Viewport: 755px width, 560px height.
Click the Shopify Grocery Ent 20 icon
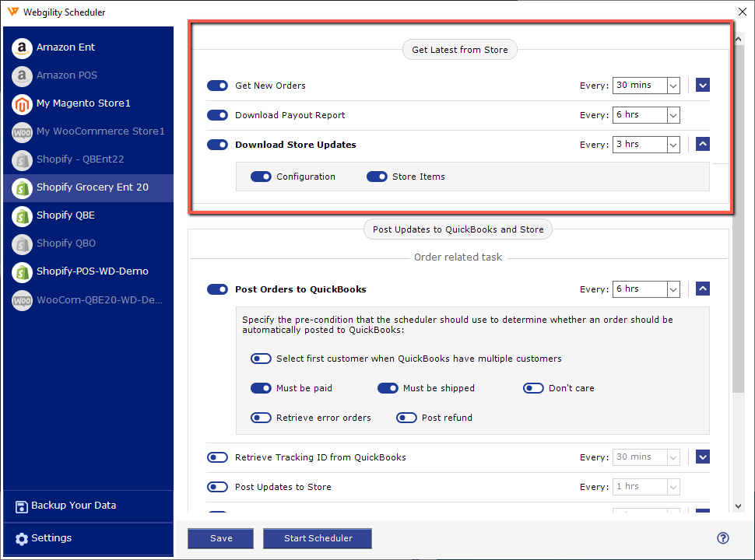pos(22,187)
